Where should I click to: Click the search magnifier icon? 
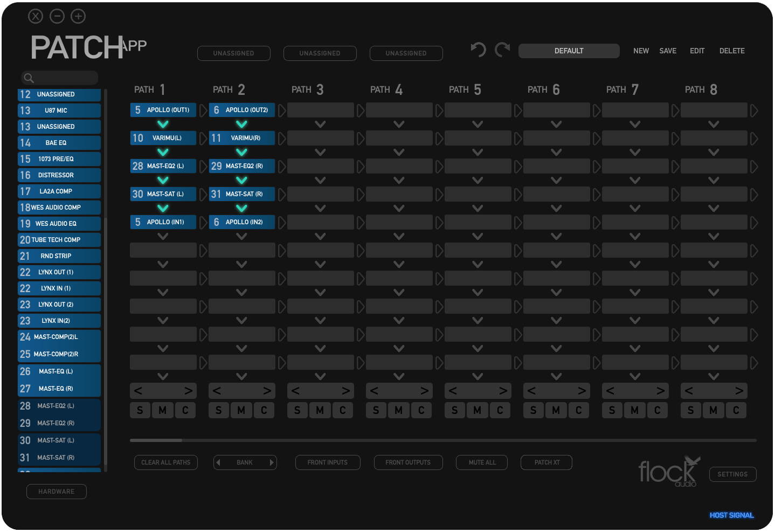point(29,78)
